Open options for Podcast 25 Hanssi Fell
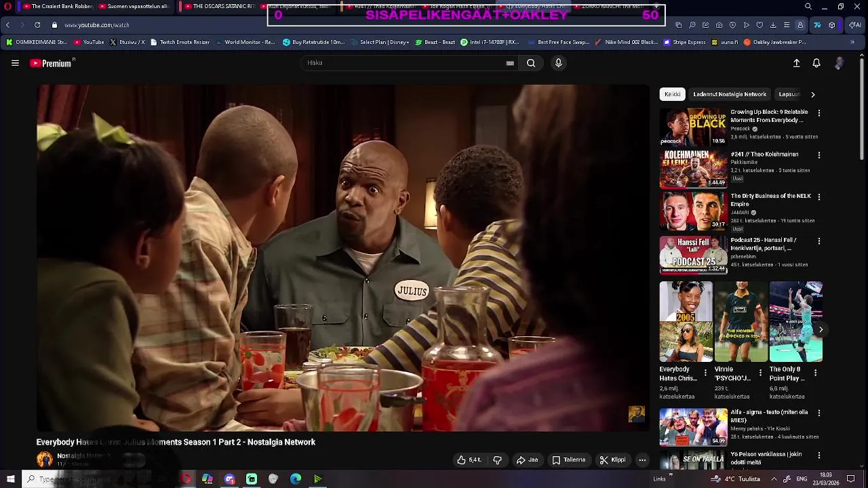This screenshot has height=488, width=868. click(x=818, y=241)
